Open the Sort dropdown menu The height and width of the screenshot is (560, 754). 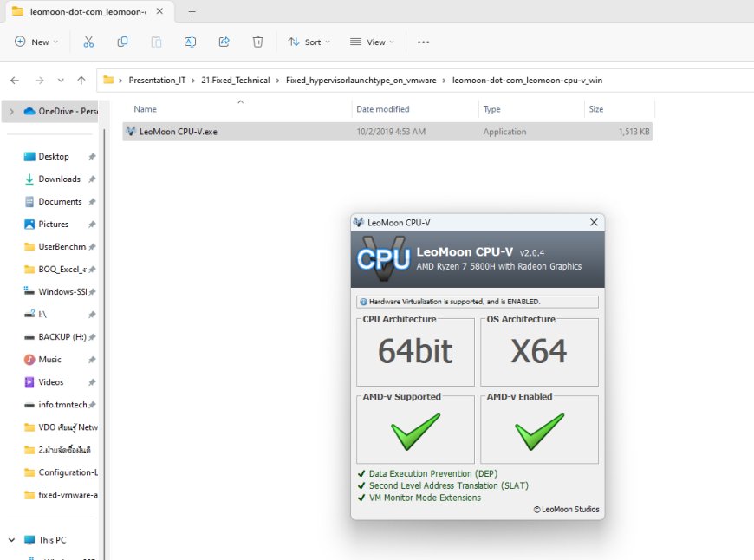[309, 42]
